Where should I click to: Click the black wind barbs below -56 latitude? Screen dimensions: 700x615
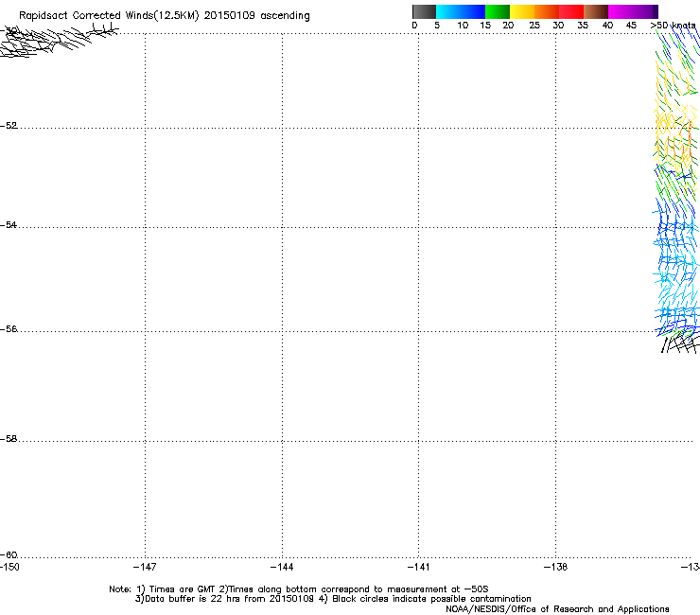coord(679,343)
